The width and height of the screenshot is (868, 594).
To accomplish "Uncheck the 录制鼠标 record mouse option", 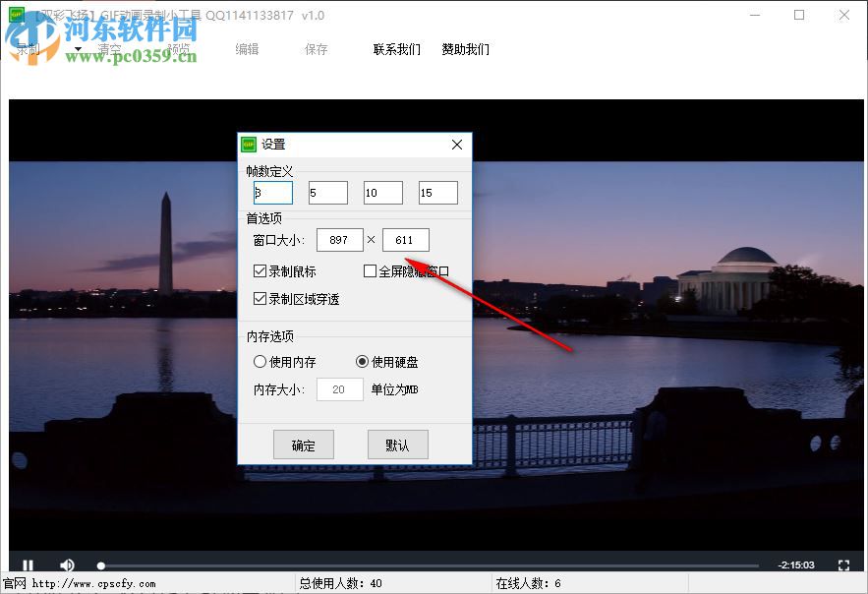I will point(261,270).
